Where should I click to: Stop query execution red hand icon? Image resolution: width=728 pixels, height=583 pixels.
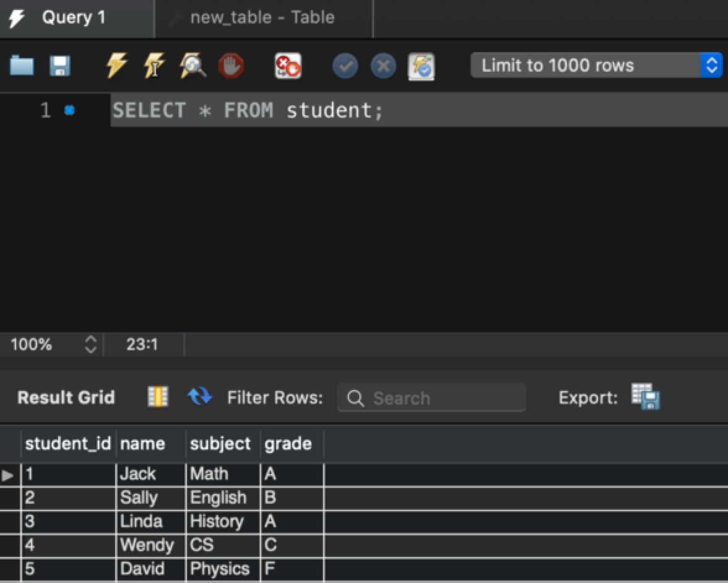(x=231, y=66)
